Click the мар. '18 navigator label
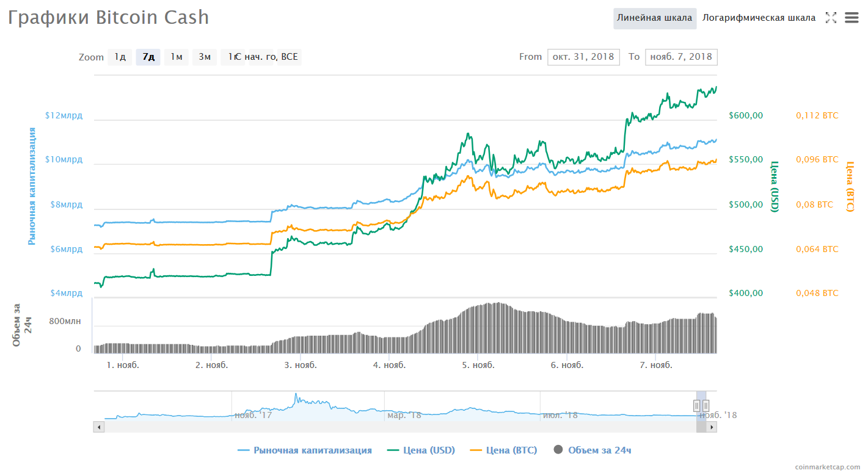Image resolution: width=868 pixels, height=473 pixels. (x=404, y=416)
